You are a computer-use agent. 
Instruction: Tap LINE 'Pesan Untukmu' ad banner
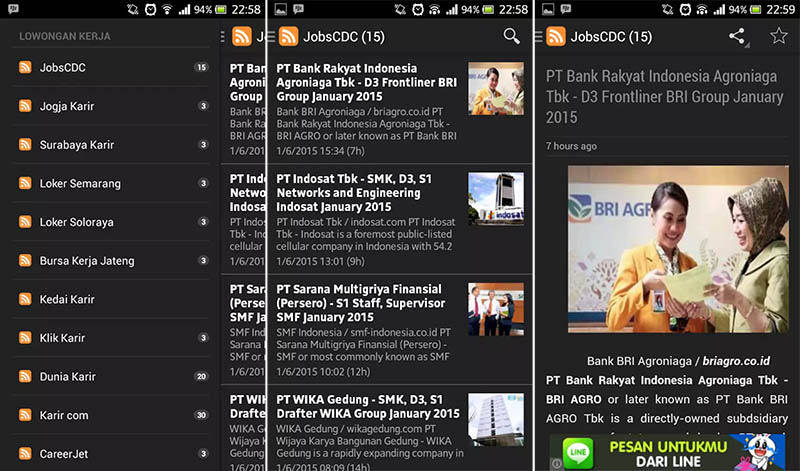point(667,452)
